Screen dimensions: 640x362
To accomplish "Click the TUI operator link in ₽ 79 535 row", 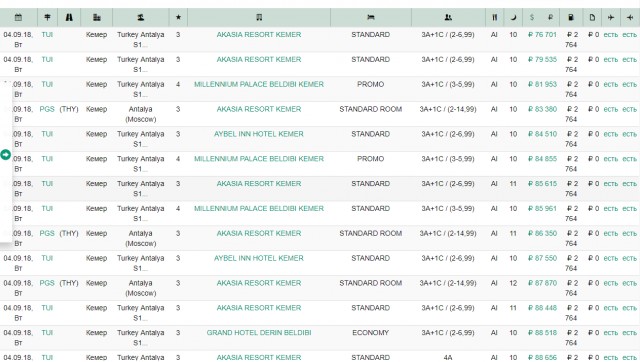I will tap(47, 60).
